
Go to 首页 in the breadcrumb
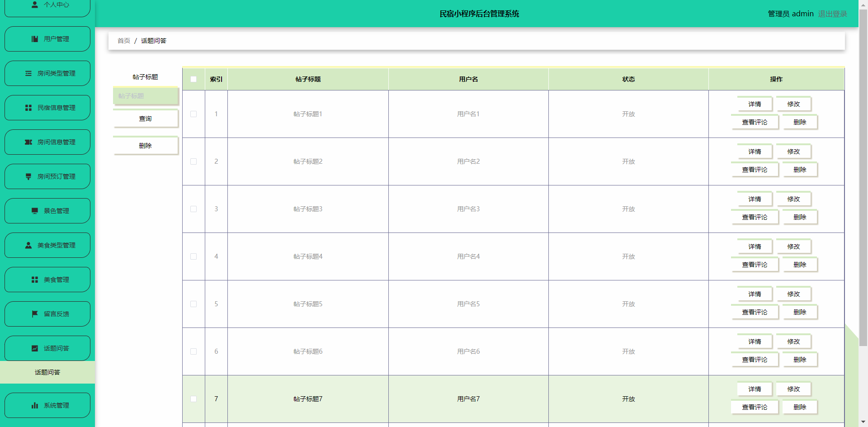124,41
